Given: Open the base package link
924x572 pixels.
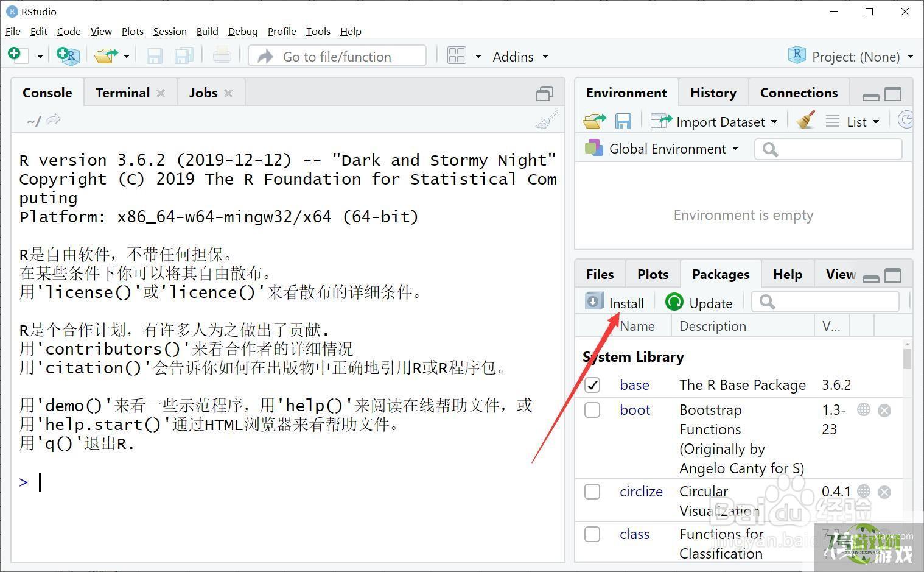Looking at the screenshot, I should [634, 385].
